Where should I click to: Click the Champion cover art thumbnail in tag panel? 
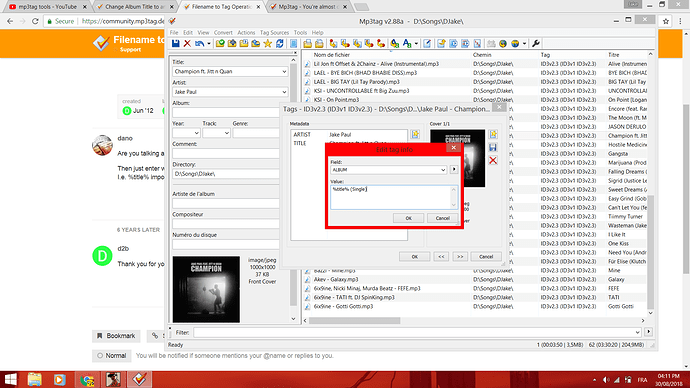click(x=206, y=289)
